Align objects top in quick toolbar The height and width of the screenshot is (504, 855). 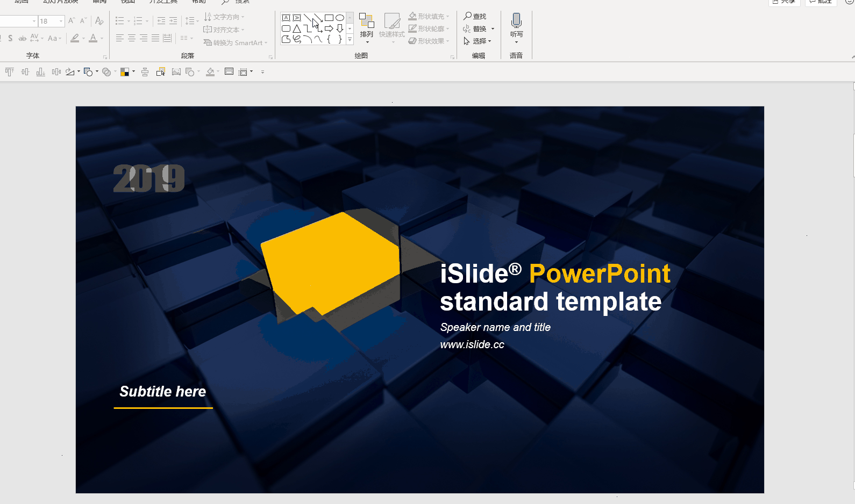(x=9, y=72)
